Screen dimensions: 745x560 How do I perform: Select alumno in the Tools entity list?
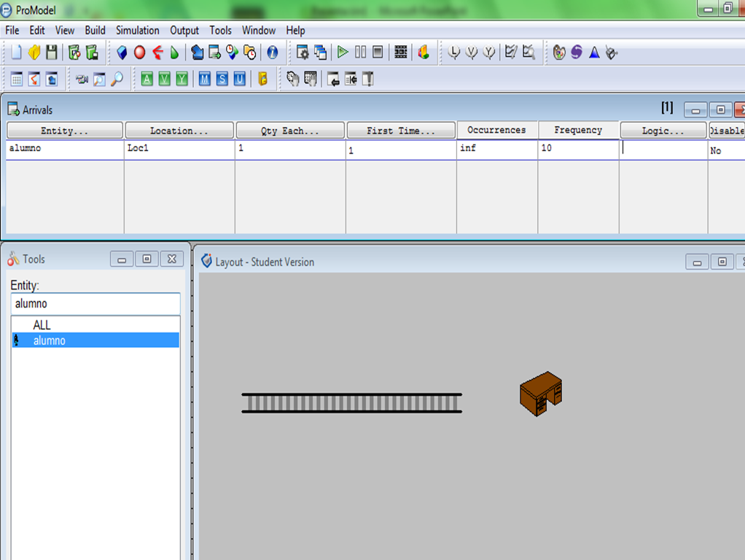50,341
